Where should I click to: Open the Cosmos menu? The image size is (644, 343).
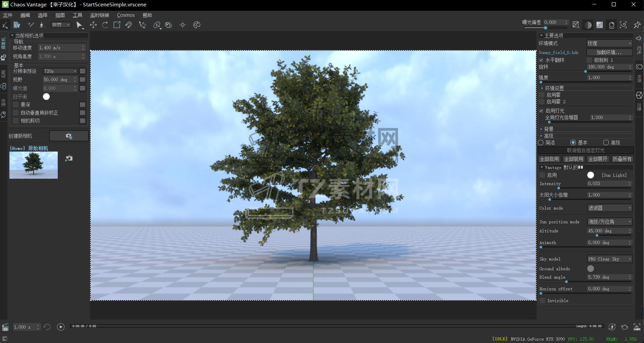click(x=126, y=15)
